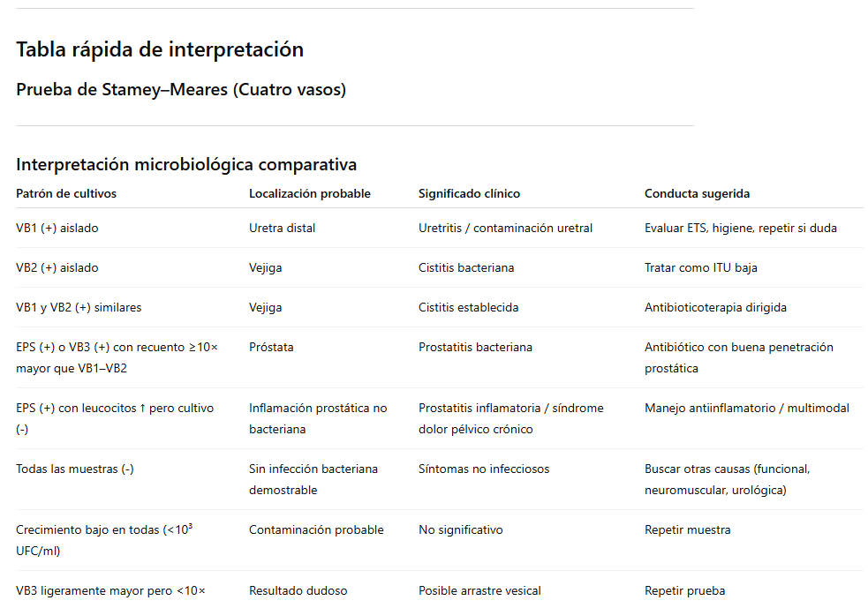This screenshot has width=868, height=608.
Task: Click the "Antibioticoterapia dirigida" cell
Action: pos(715,307)
